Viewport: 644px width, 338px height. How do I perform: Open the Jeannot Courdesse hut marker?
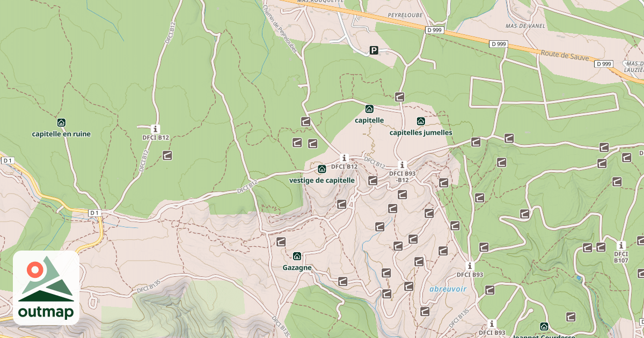pyautogui.click(x=544, y=326)
